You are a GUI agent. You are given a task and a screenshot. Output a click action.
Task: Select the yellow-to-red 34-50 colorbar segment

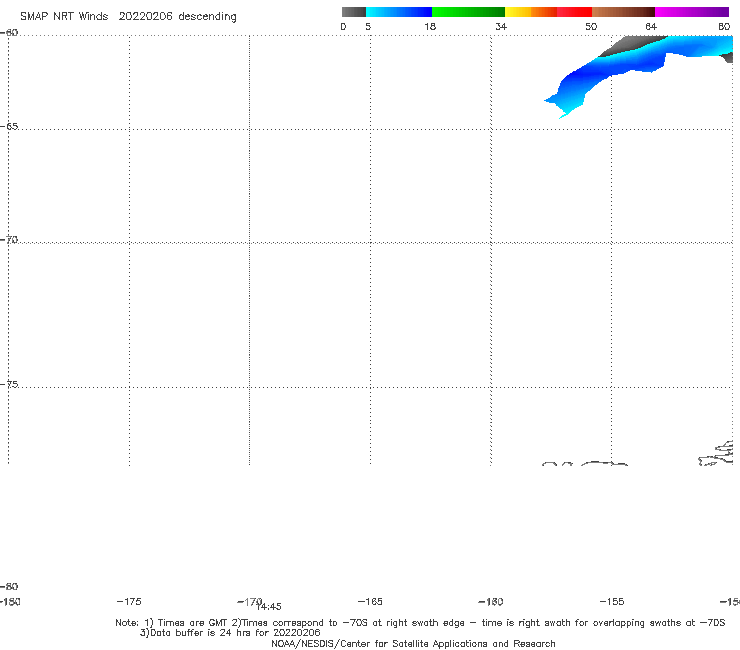tap(548, 12)
